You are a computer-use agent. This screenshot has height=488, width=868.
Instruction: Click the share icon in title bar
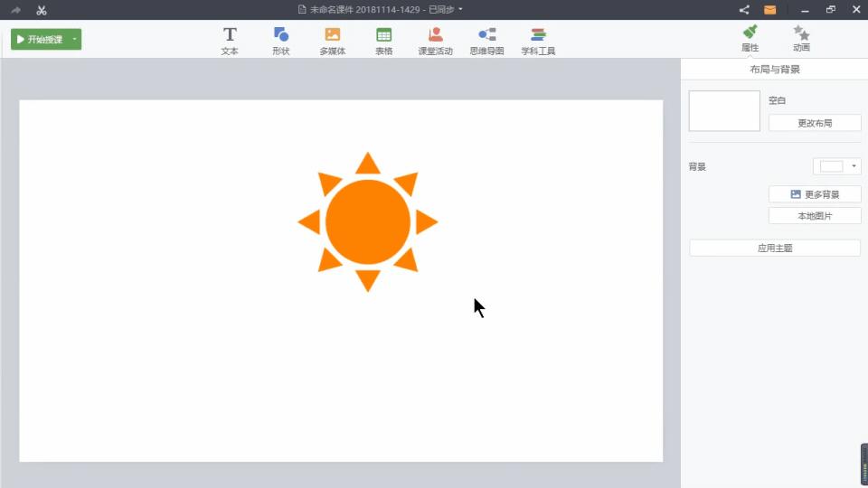tap(744, 10)
